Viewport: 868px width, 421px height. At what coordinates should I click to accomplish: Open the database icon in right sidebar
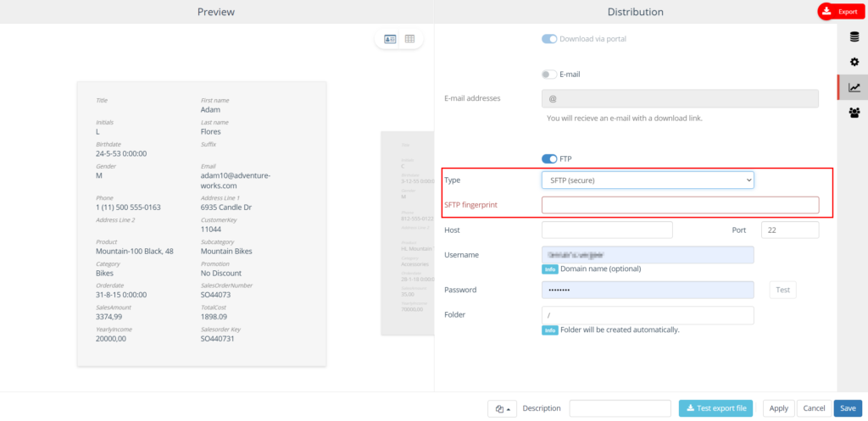[854, 36]
